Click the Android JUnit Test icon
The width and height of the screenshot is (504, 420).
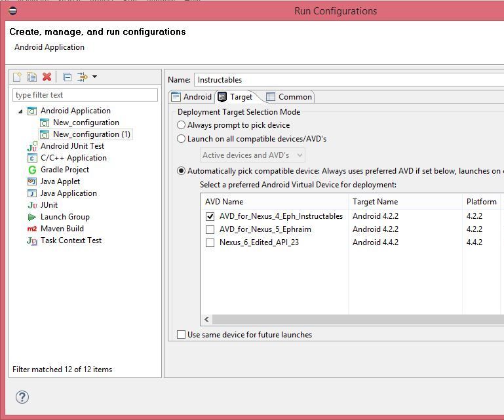point(32,146)
